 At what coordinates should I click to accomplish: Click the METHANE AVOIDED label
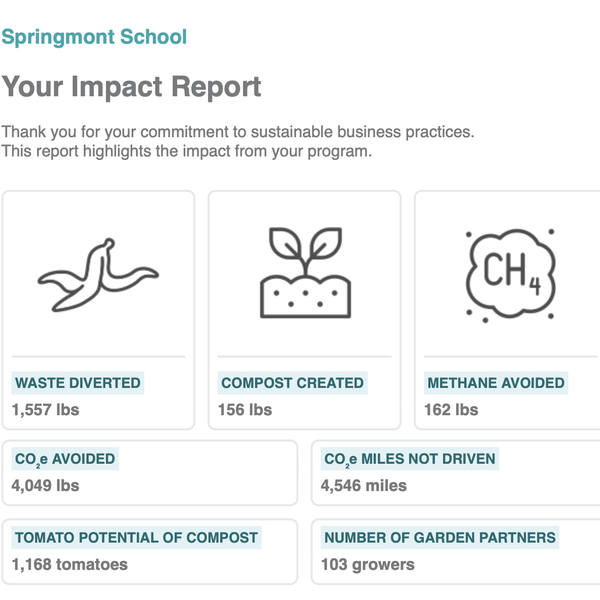[x=496, y=383]
